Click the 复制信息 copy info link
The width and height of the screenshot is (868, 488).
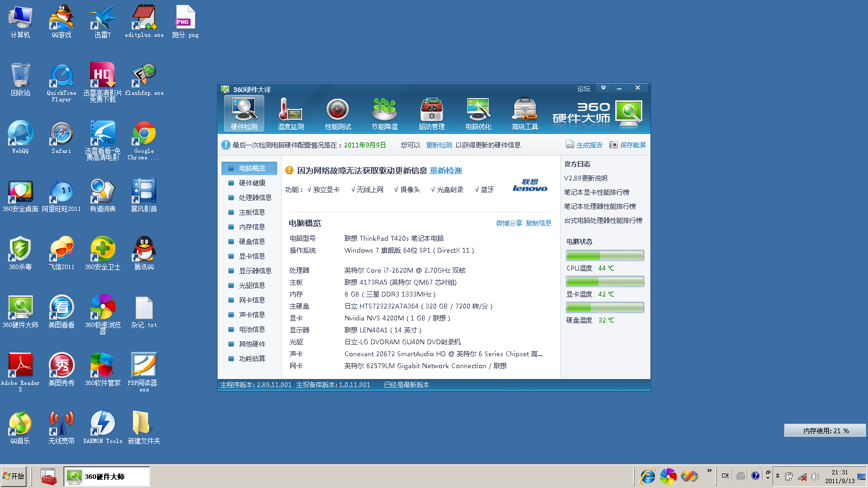pos(538,223)
